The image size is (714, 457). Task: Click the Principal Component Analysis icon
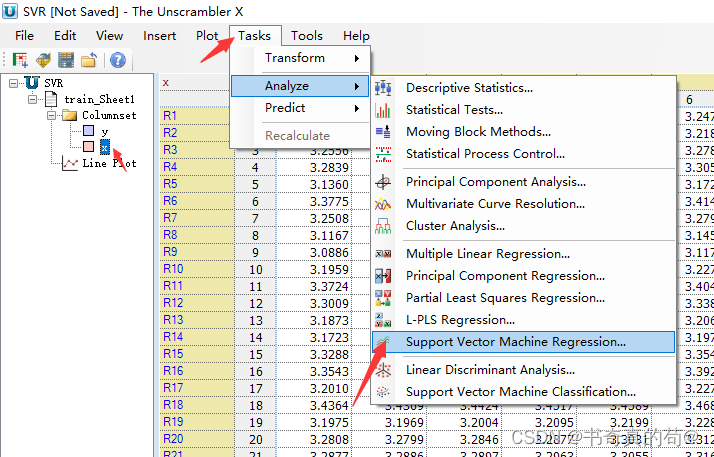coord(383,182)
